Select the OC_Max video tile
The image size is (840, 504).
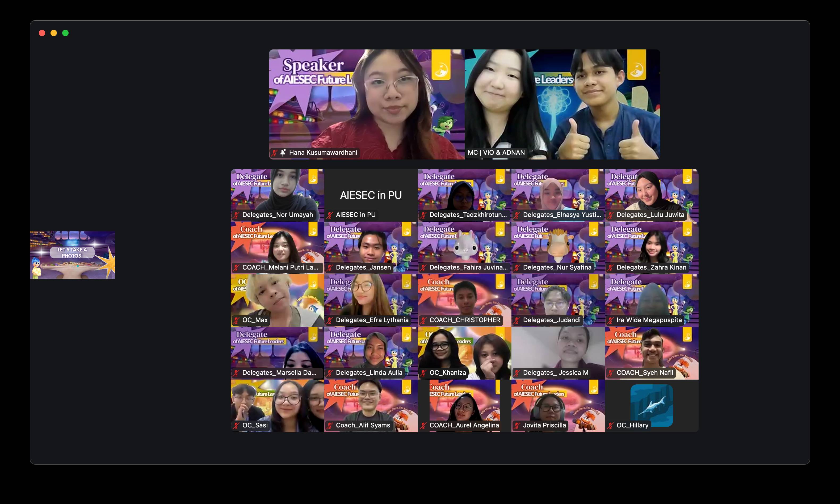278,301
